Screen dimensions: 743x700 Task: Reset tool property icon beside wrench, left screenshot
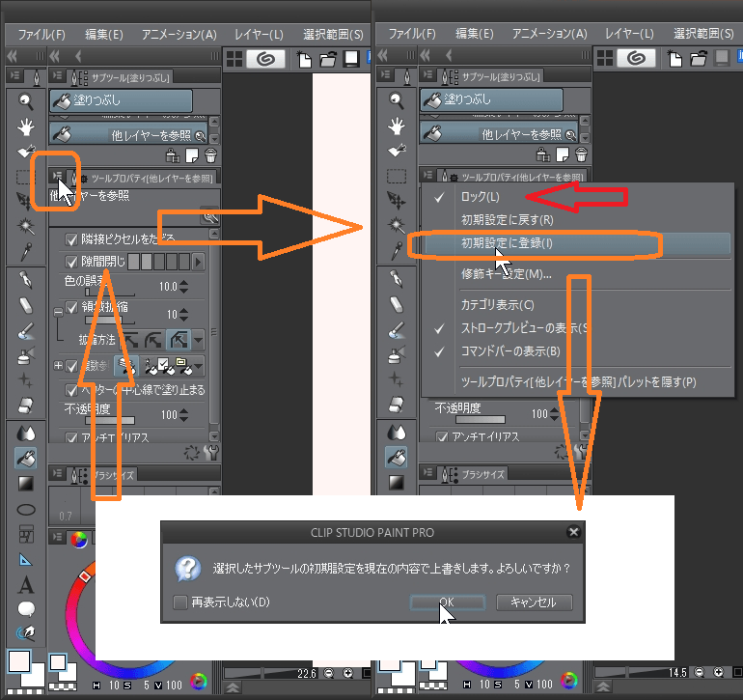[x=192, y=453]
